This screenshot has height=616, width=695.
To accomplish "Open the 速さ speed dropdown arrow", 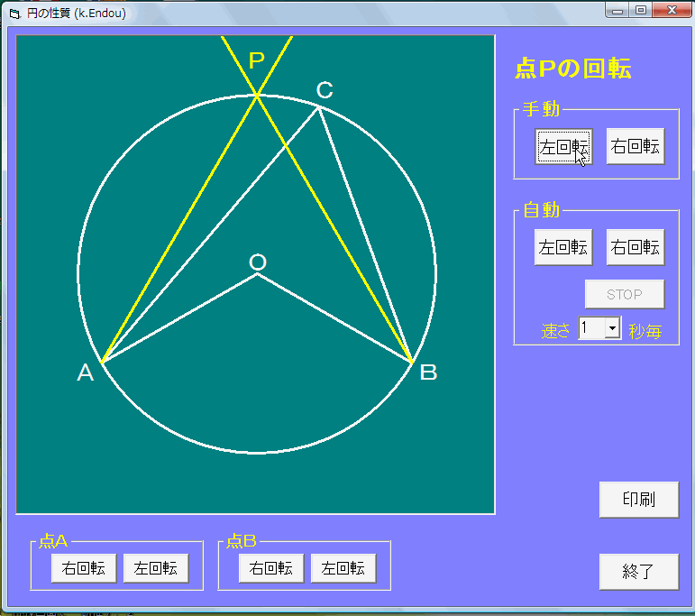I will coord(613,328).
